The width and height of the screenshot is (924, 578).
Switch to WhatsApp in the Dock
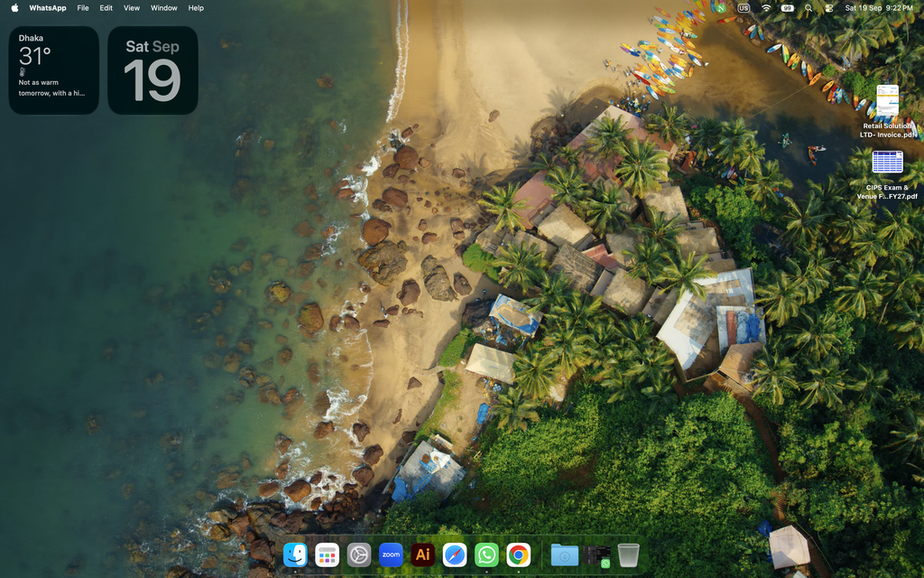click(486, 555)
